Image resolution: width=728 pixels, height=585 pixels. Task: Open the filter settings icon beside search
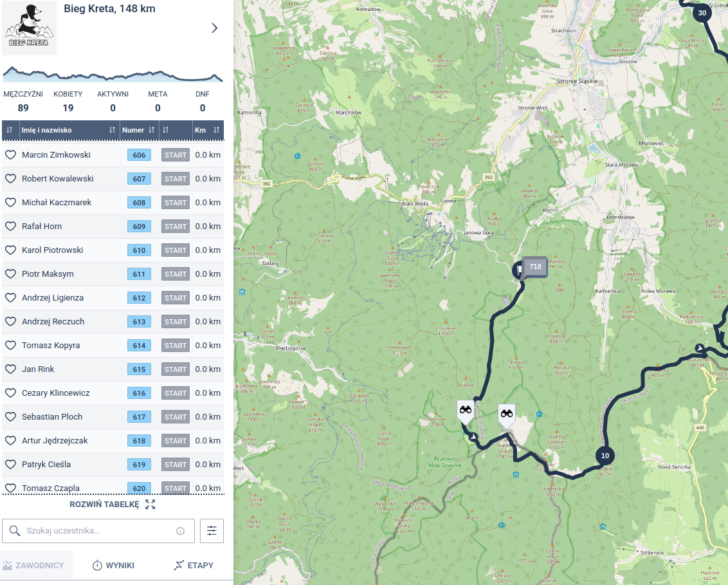(x=212, y=531)
